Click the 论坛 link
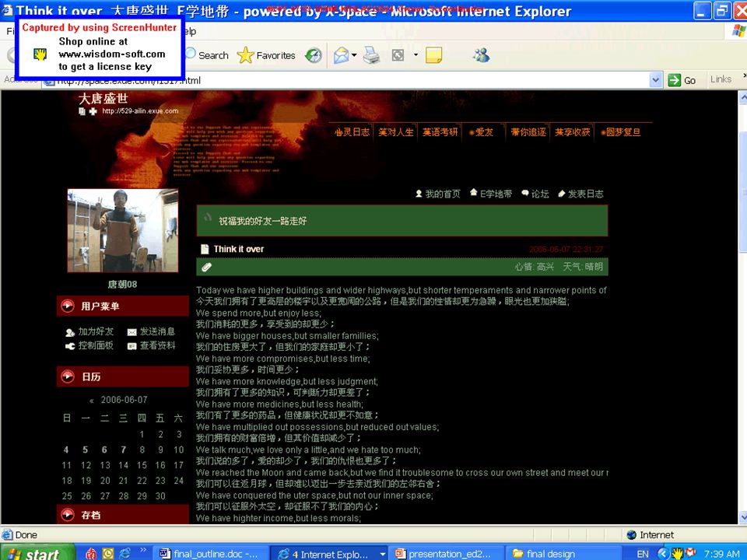Image resolution: width=747 pixels, height=560 pixels. [x=535, y=194]
